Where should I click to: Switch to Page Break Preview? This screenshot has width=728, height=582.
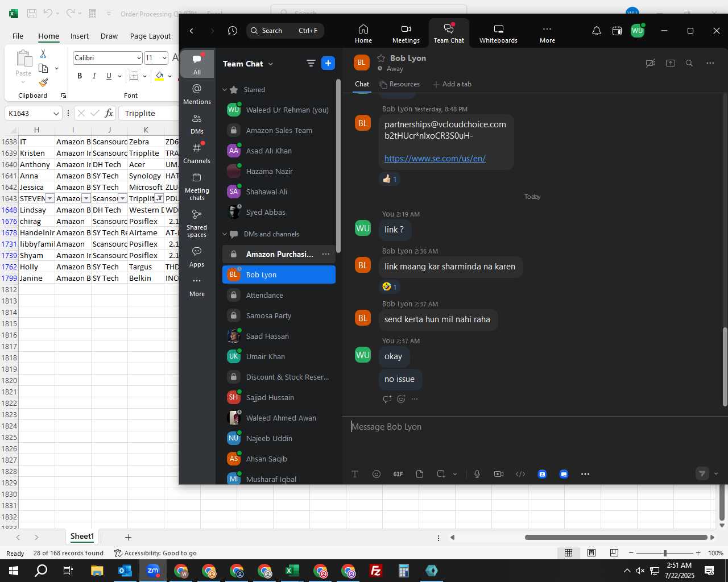(614, 553)
